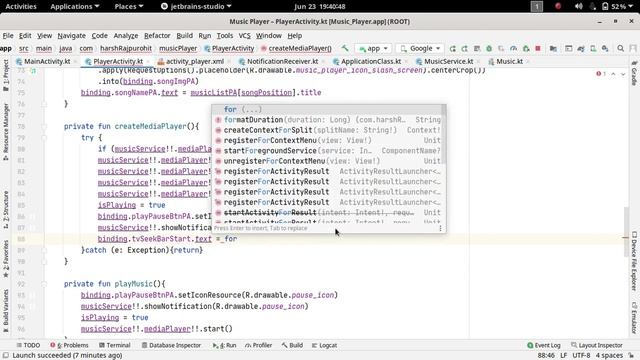Open the Build menu
Viewport: 640px width, 360px height.
tap(184, 36)
